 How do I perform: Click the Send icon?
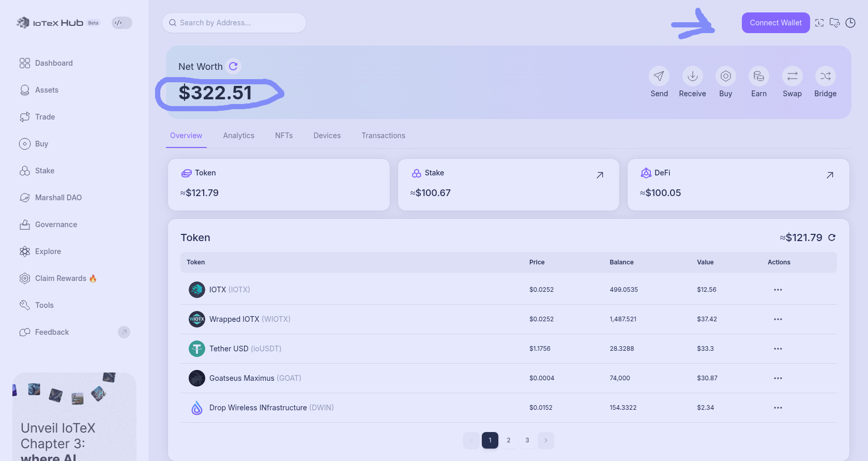659,77
